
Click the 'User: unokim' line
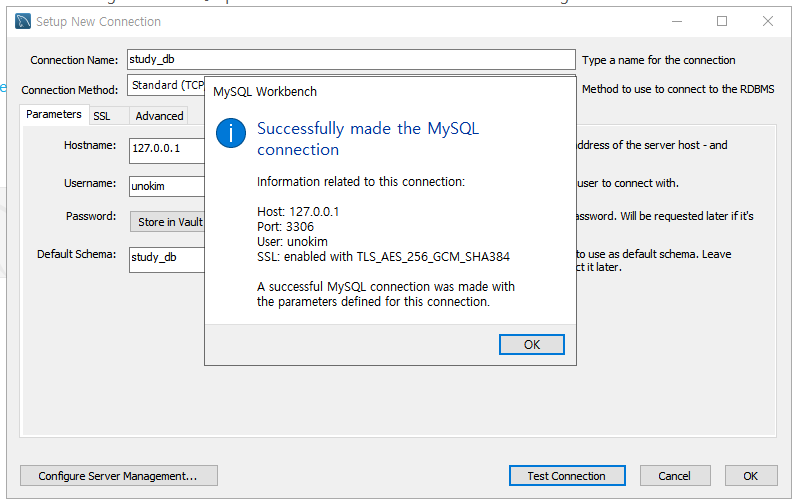click(292, 242)
